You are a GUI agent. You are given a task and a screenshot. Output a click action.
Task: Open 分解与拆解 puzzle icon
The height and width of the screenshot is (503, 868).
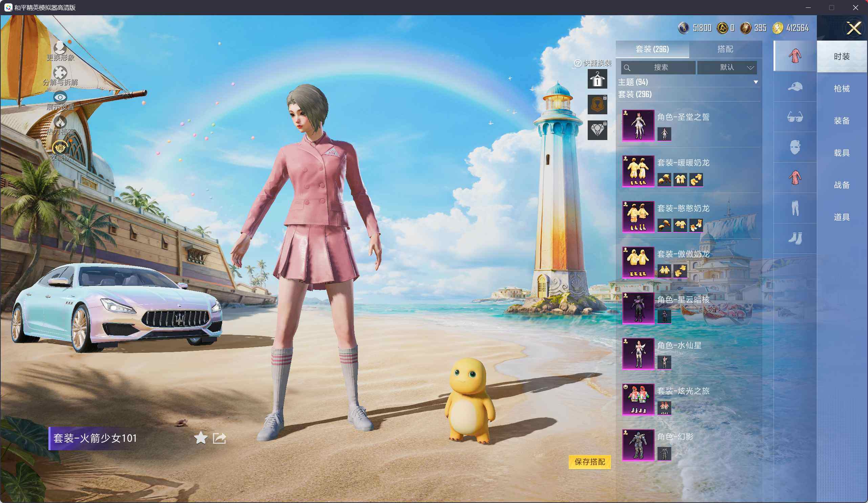(60, 73)
